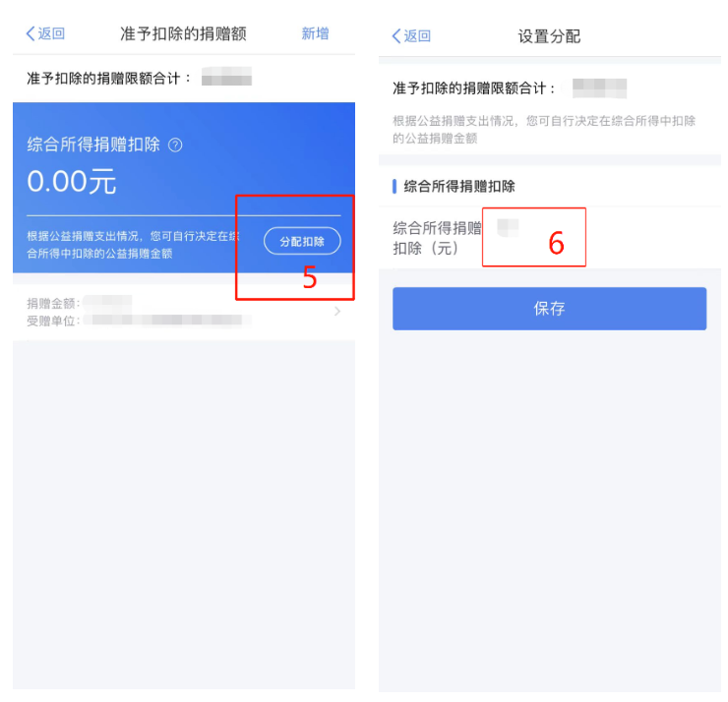This screenshot has height=702, width=728.
Task: Select the 捐赠金额 record line
Action: click(x=80, y=303)
